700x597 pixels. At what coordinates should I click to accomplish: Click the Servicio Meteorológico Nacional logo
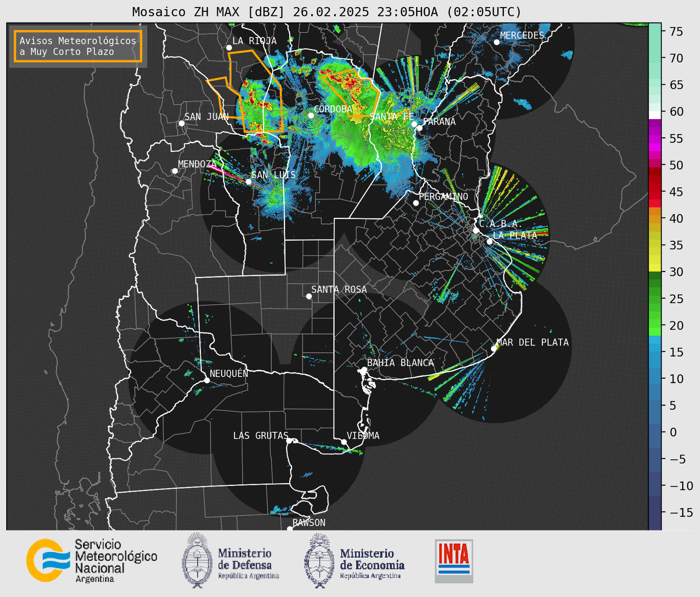point(92,560)
